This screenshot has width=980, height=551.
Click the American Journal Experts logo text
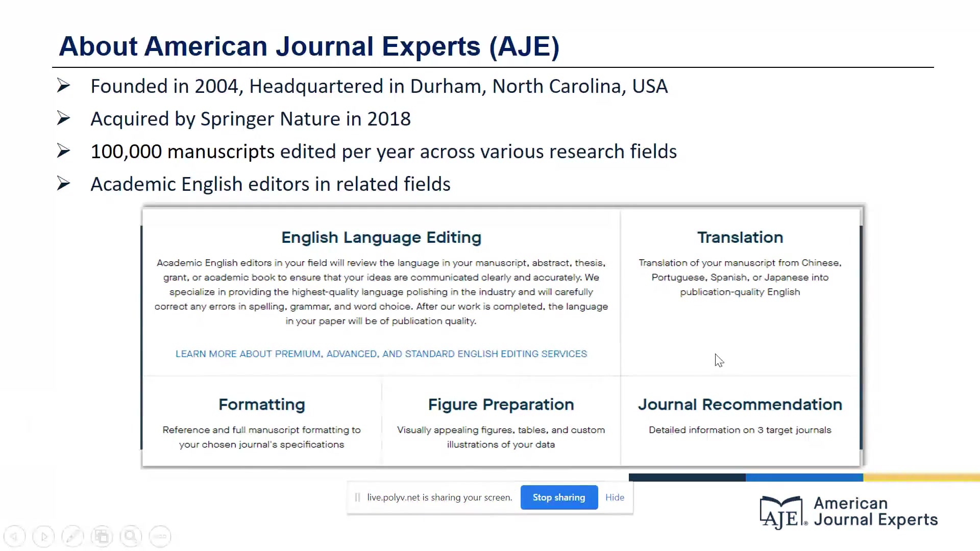(875, 511)
